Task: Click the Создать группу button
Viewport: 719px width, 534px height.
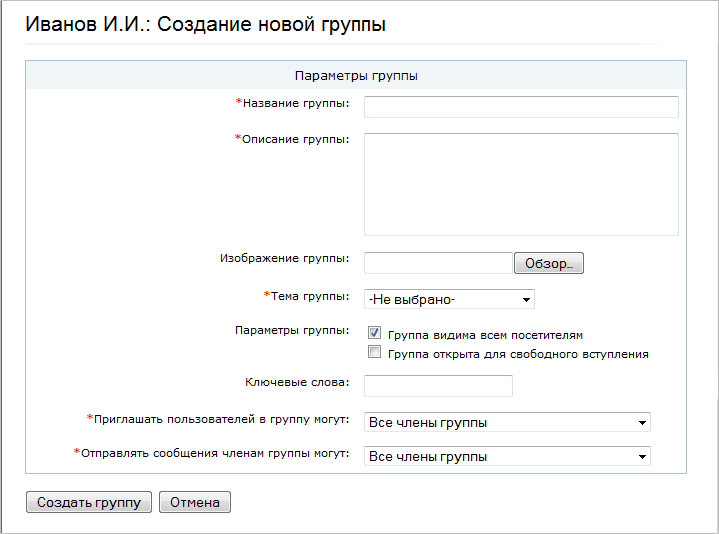Action: pos(89,502)
